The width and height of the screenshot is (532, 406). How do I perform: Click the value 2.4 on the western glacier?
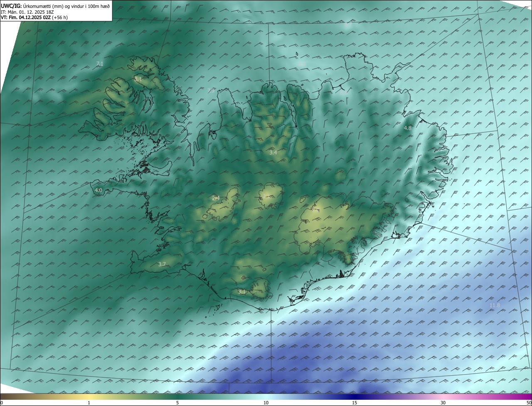(216, 198)
